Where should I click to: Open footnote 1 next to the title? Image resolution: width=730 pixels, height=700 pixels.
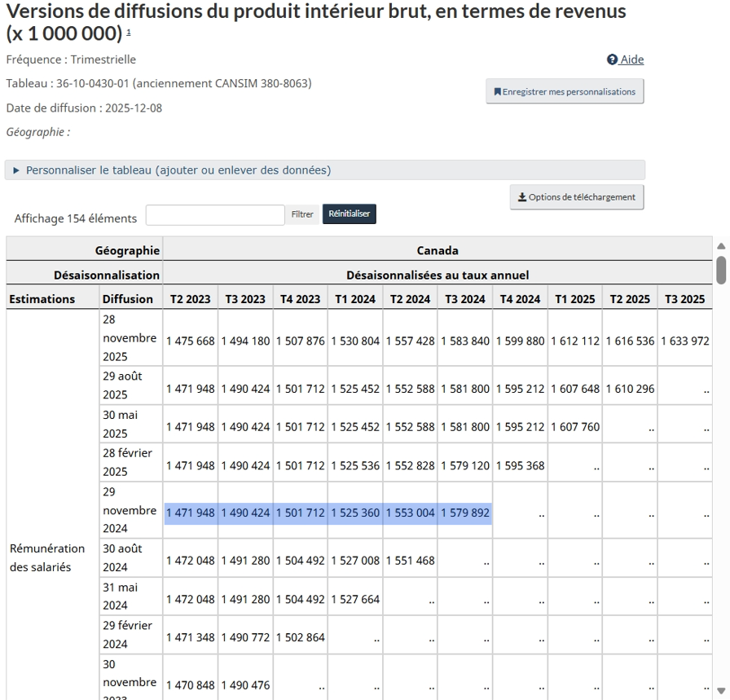point(128,33)
